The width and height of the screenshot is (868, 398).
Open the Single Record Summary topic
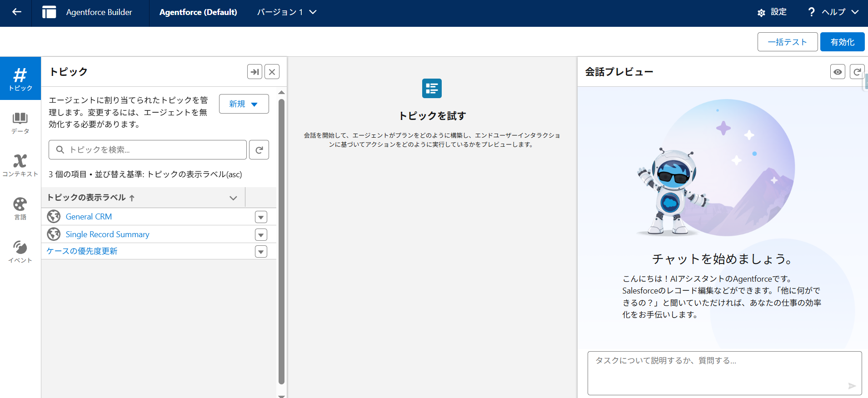coord(107,234)
